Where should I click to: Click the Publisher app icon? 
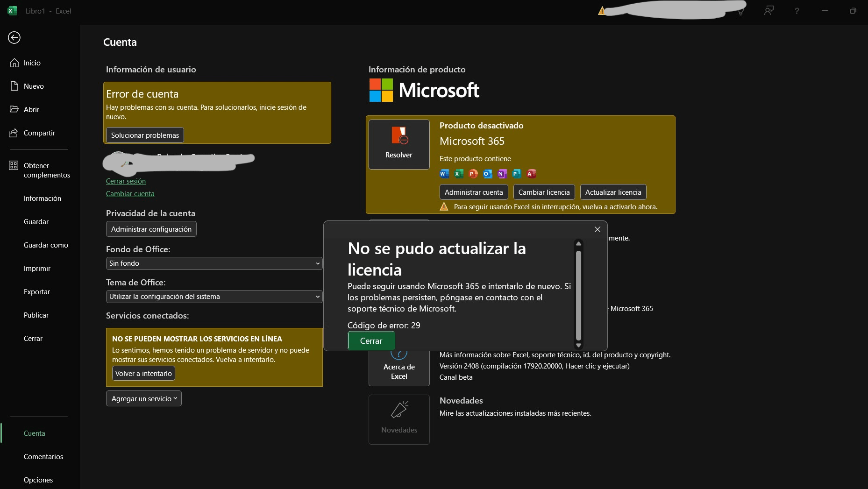517,174
